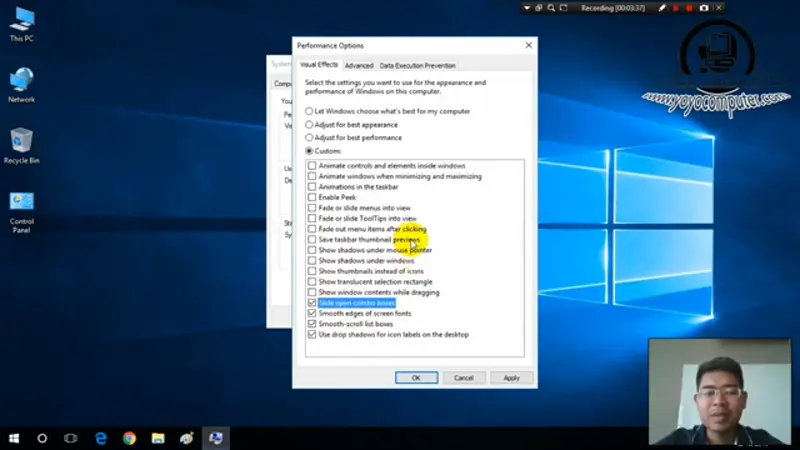Enable Animate windows when minimizing and maximizing
The width and height of the screenshot is (800, 450).
(312, 177)
